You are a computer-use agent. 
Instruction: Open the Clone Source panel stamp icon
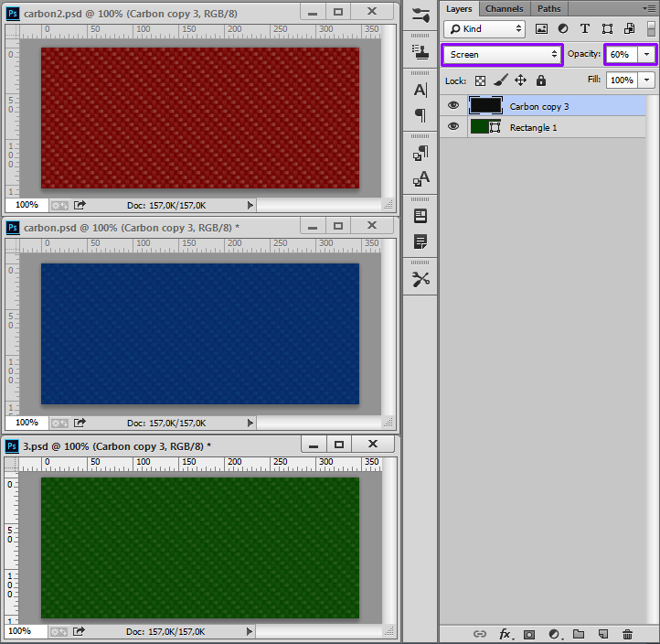click(x=420, y=50)
